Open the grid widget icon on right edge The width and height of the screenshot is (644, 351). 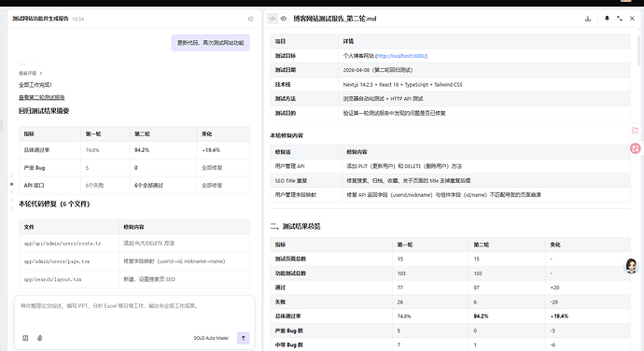[x=635, y=131]
